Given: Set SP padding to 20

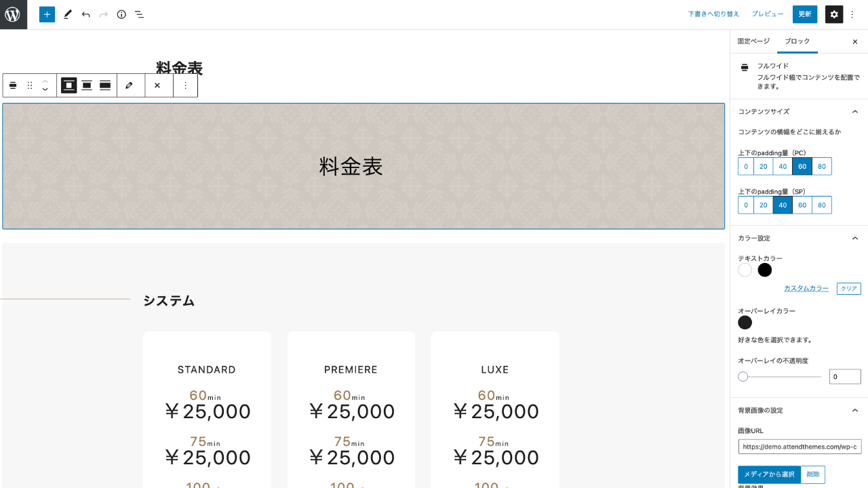Looking at the screenshot, I should click(x=763, y=205).
